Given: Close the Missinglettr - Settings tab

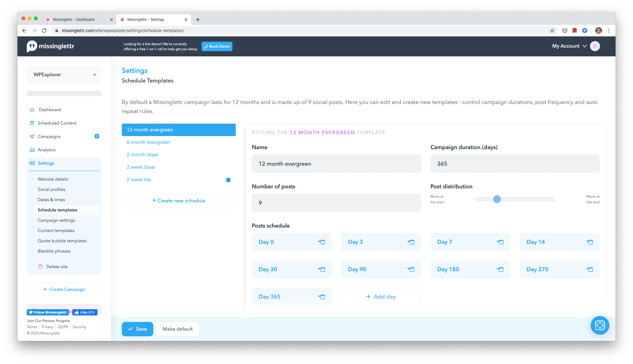Looking at the screenshot, I should (186, 20).
